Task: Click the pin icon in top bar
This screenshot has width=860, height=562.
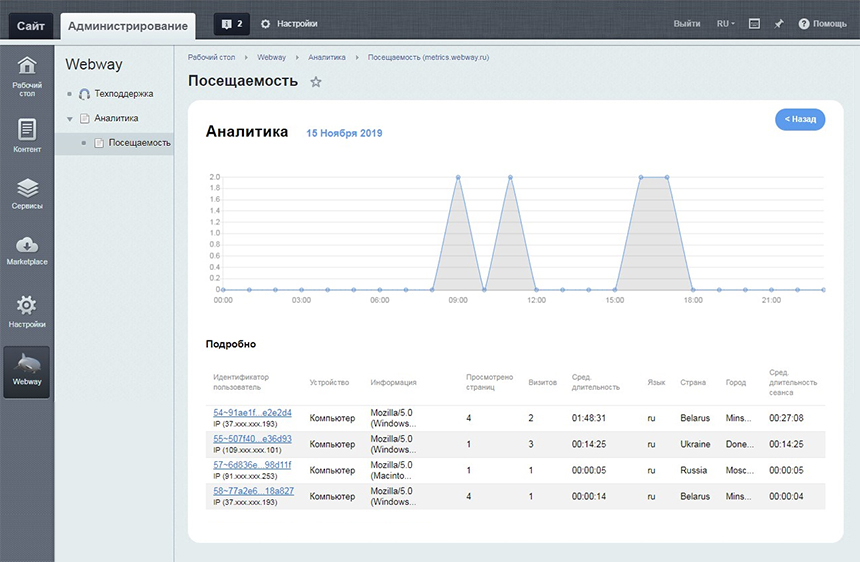Action: (779, 24)
